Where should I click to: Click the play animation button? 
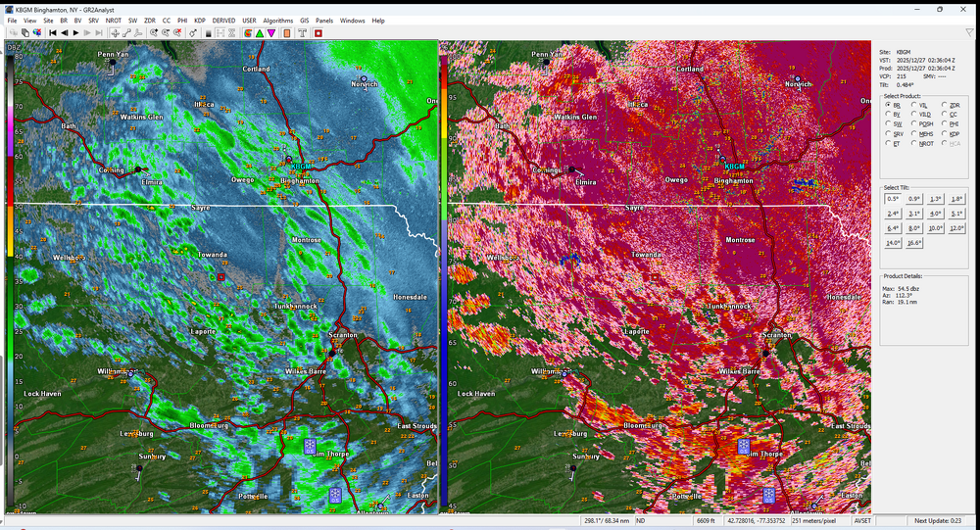coord(75,32)
